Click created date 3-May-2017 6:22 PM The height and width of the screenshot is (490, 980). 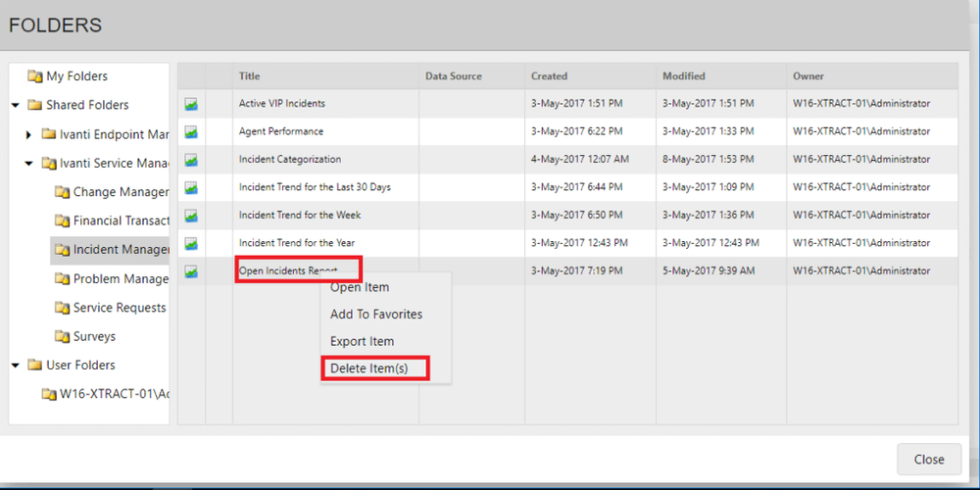click(x=577, y=131)
